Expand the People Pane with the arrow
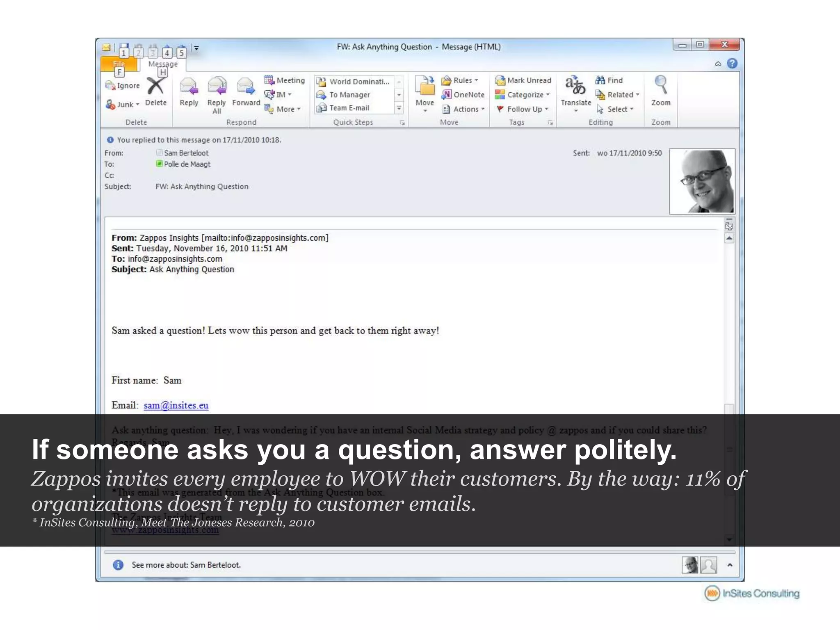 730,565
